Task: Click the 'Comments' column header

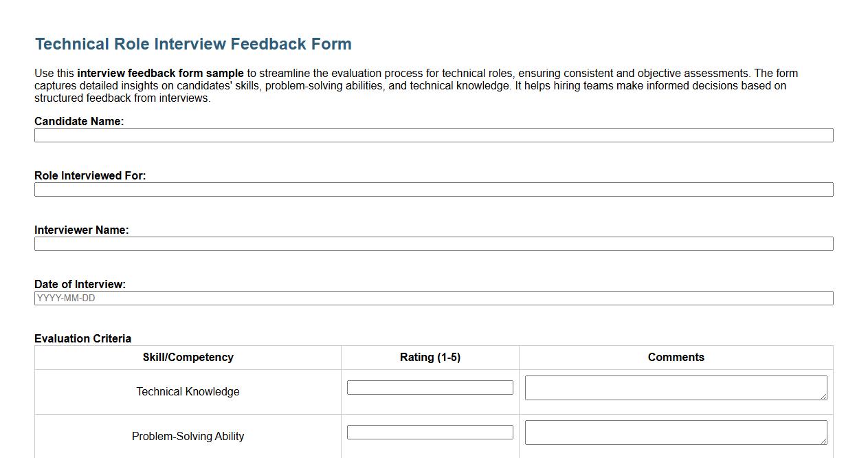Action: 676,357
